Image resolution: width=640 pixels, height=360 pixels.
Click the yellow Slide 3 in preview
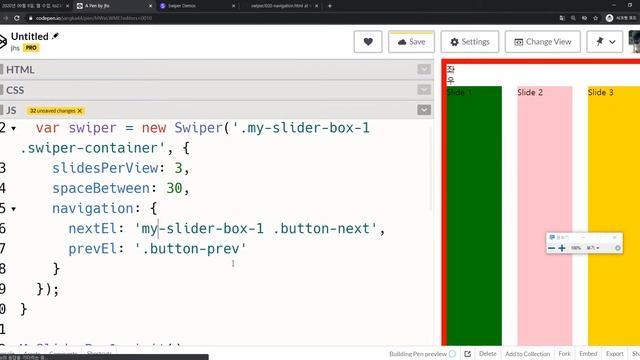(614, 216)
